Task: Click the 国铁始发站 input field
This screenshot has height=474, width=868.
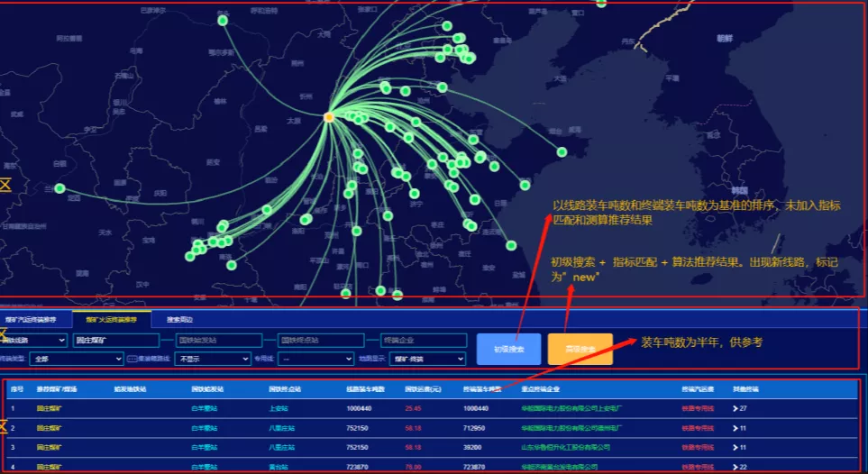Action: point(219,340)
